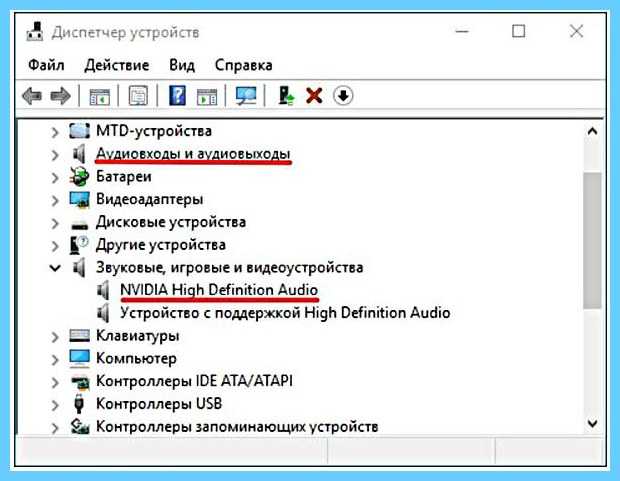Select Устройство с поддержкой High Definition Audio
Viewport: 620px width, 481px height.
(x=285, y=313)
